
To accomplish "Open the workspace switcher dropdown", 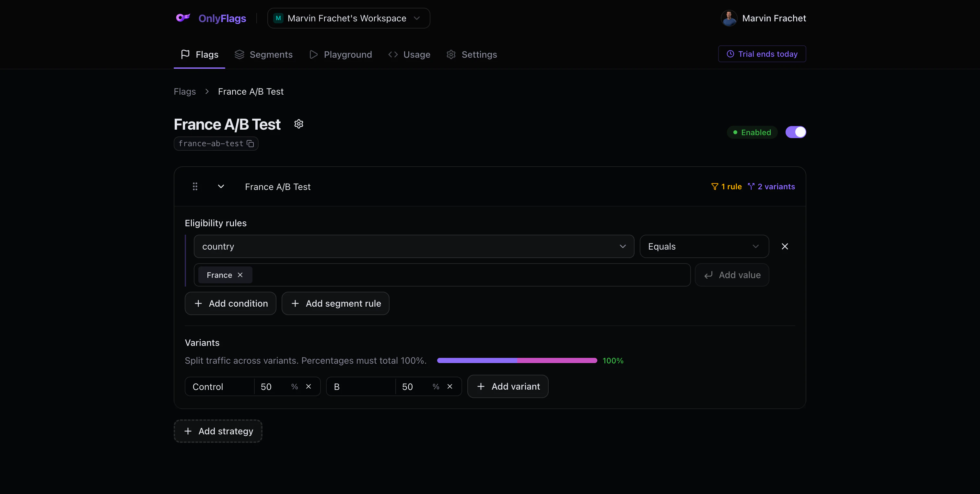I will tap(348, 18).
